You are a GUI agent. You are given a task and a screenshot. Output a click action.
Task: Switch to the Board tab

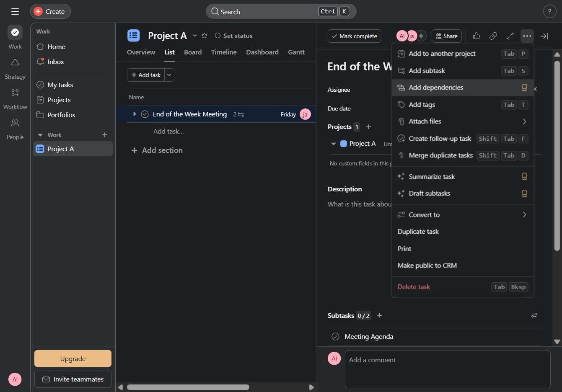pyautogui.click(x=193, y=52)
